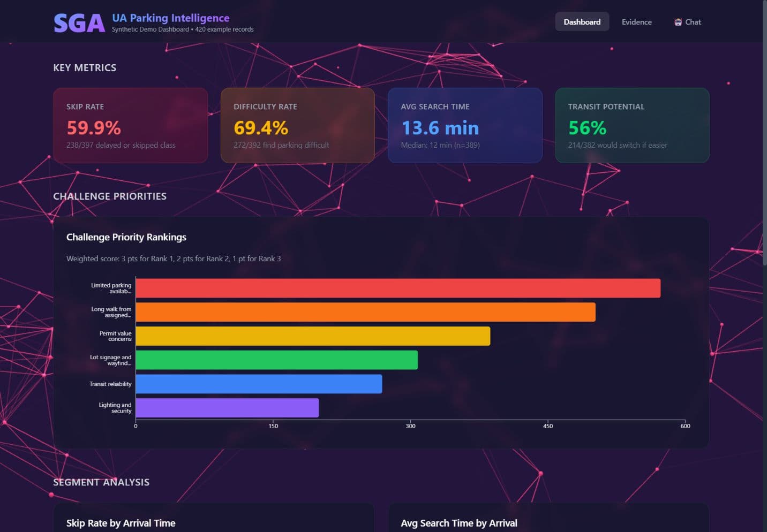Click the 'Lot signage and wayfind...' axis label
Image resolution: width=767 pixels, height=532 pixels.
coord(111,360)
